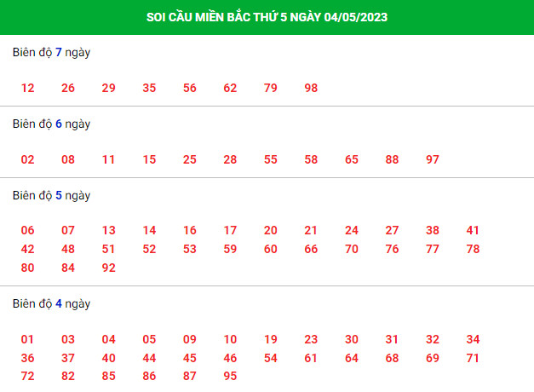Choose number 56 in the 7-day group
The height and width of the screenshot is (392, 534).
(190, 88)
